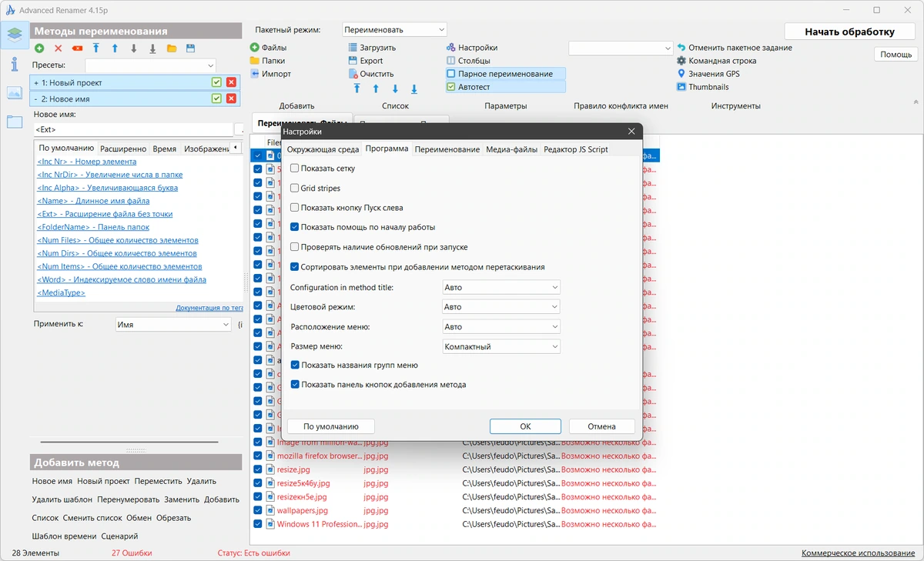Move method down in methods toolbar

tap(134, 48)
